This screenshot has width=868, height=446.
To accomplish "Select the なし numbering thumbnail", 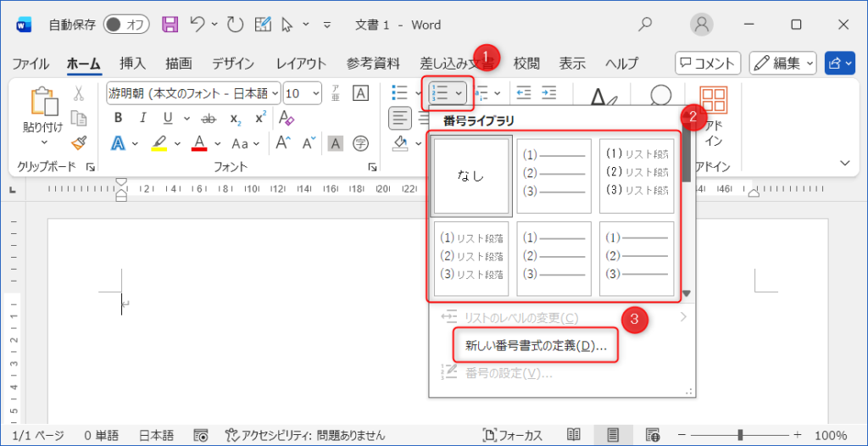I will click(x=471, y=176).
